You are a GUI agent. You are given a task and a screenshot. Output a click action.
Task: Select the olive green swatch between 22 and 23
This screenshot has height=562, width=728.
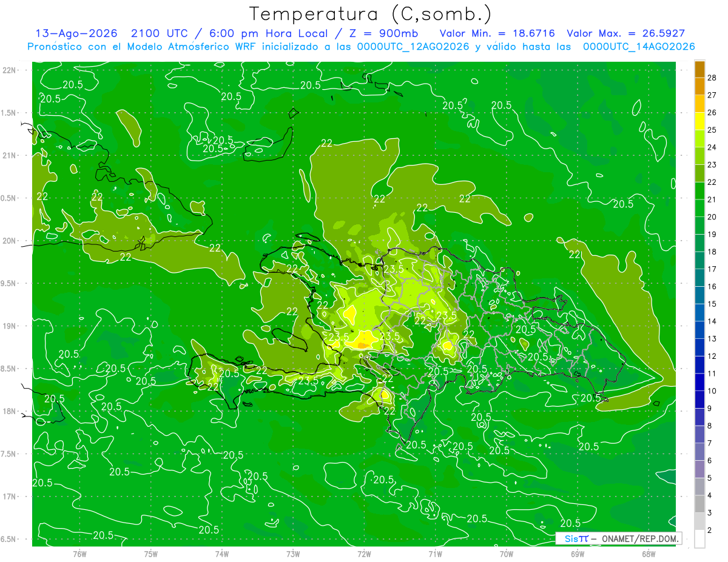tap(699, 173)
